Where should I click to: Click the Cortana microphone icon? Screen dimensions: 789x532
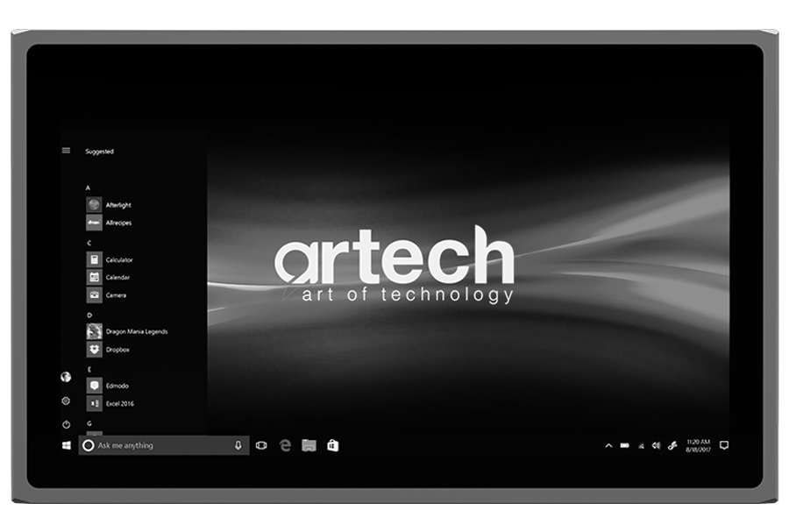[238, 446]
